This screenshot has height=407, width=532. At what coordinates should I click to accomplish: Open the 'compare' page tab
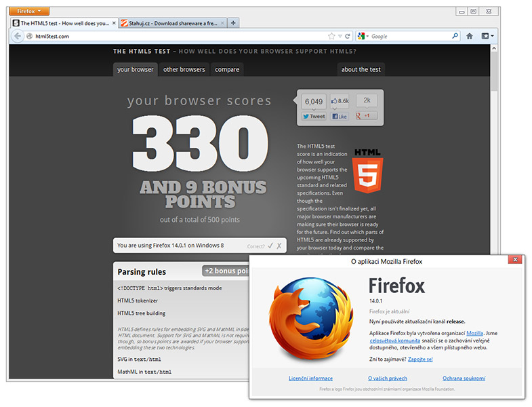click(227, 69)
